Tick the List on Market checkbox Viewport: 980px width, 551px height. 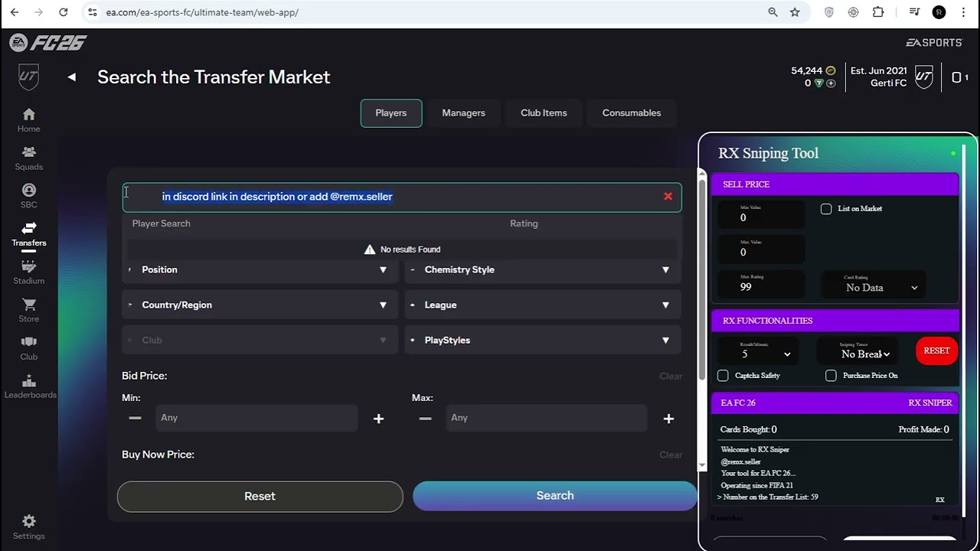826,209
